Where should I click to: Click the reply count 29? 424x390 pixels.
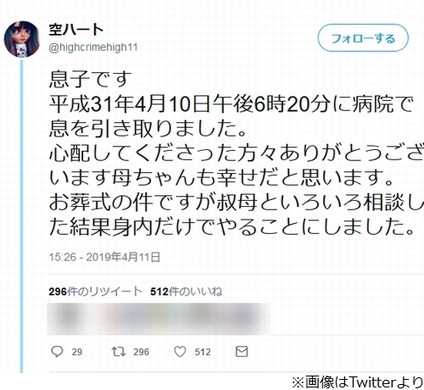point(77,352)
